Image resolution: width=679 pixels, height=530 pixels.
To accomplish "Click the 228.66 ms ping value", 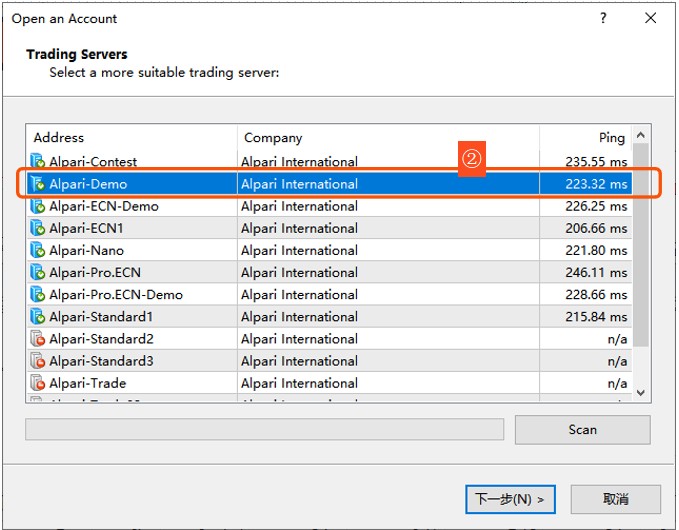I will point(596,294).
